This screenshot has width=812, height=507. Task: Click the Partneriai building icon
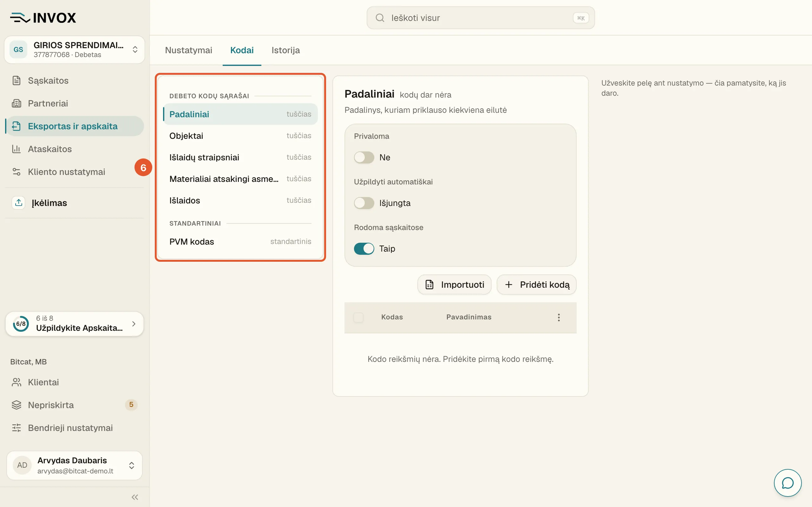click(x=16, y=103)
